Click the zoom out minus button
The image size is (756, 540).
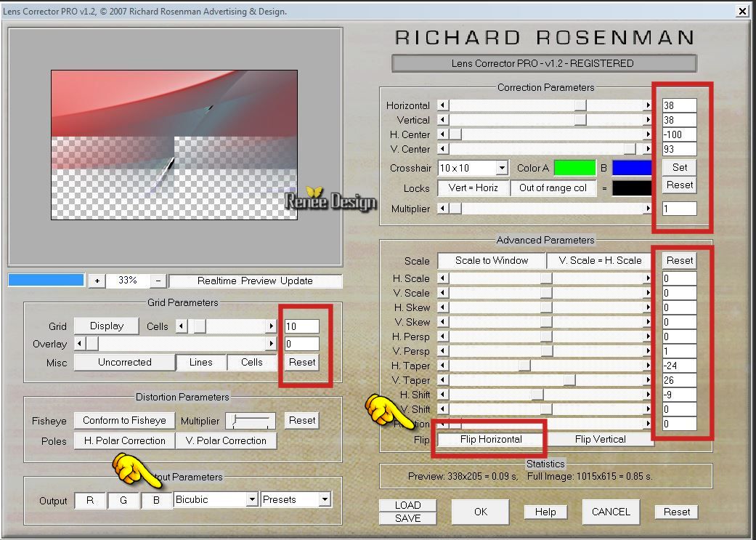(x=158, y=281)
